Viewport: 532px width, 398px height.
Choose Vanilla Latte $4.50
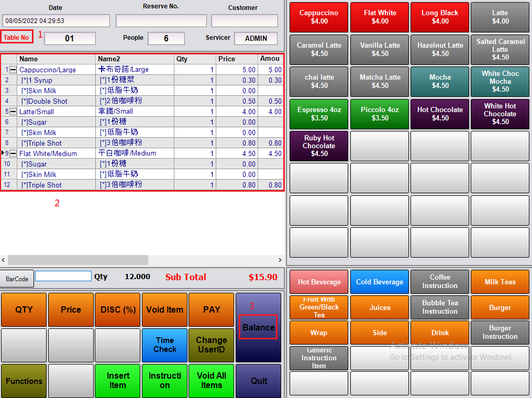coord(380,50)
